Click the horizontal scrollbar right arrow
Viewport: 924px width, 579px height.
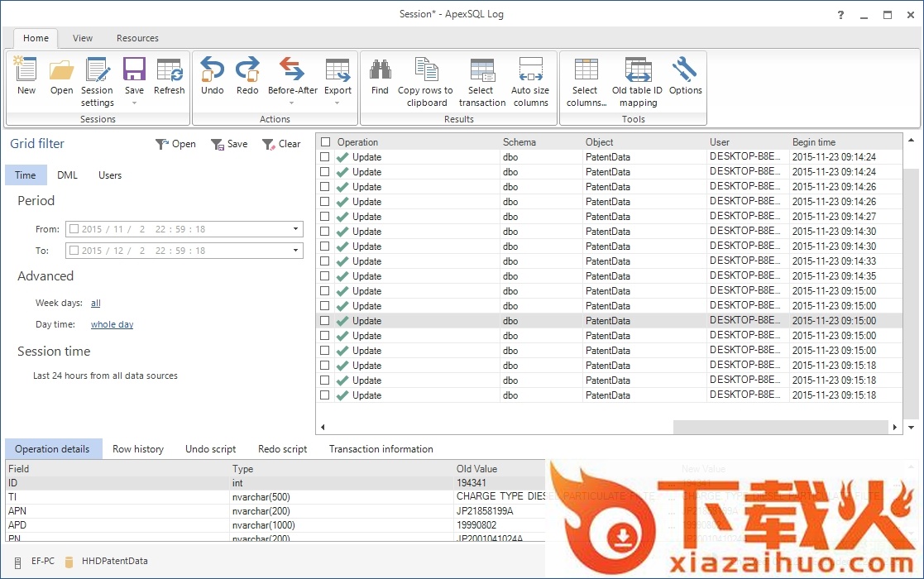pos(894,427)
